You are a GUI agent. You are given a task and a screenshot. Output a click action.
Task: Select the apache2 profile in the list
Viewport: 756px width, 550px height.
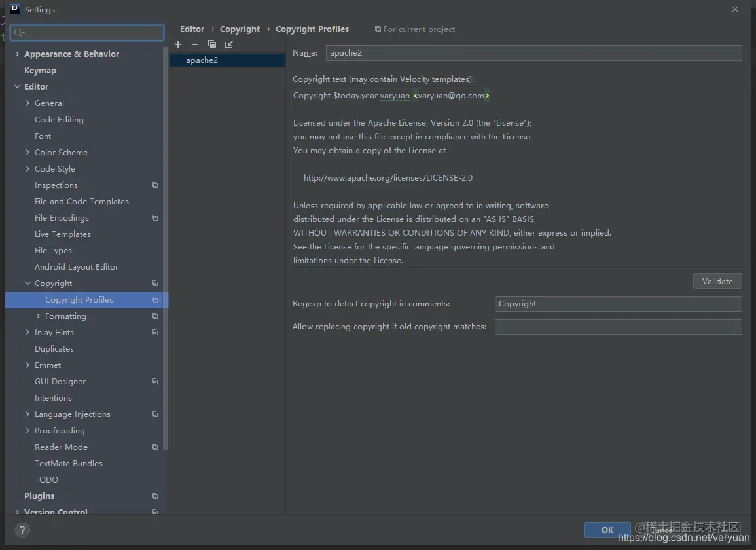click(227, 60)
